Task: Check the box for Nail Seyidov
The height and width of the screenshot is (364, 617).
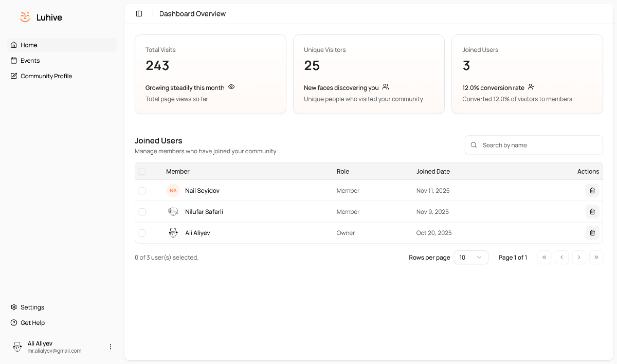Action: [x=142, y=191]
